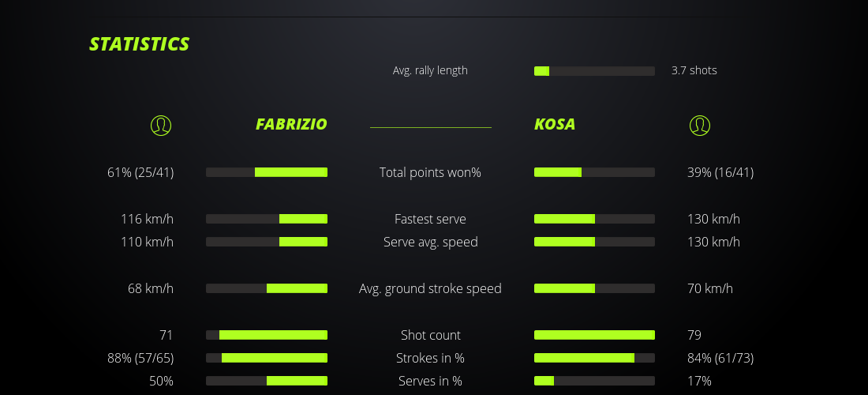Viewport: 868px width, 395px height.
Task: Select the KOSA player name
Action: click(555, 124)
